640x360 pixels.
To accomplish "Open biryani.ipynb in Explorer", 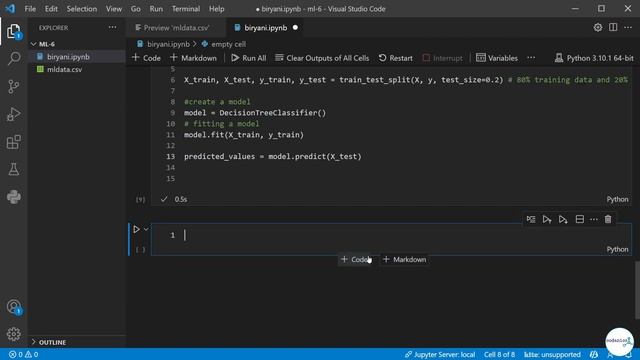I will point(68,57).
